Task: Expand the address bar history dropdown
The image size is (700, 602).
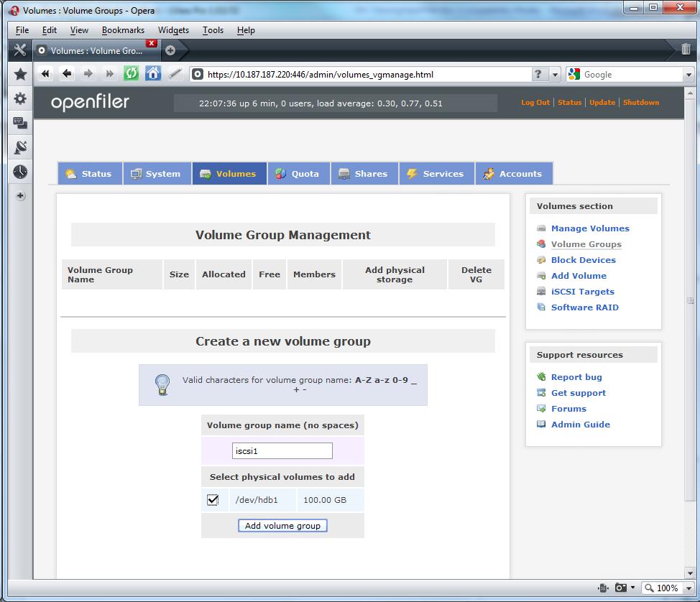Action: (555, 75)
